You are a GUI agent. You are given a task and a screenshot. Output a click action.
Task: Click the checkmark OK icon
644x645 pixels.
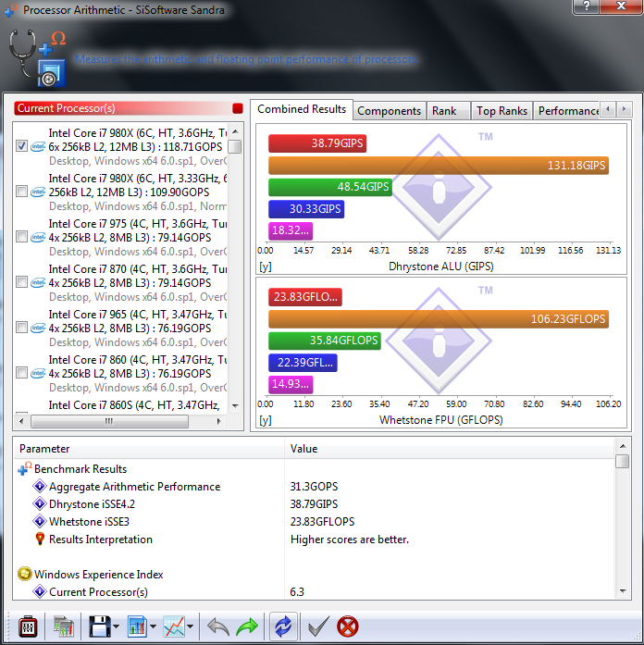coord(318,626)
